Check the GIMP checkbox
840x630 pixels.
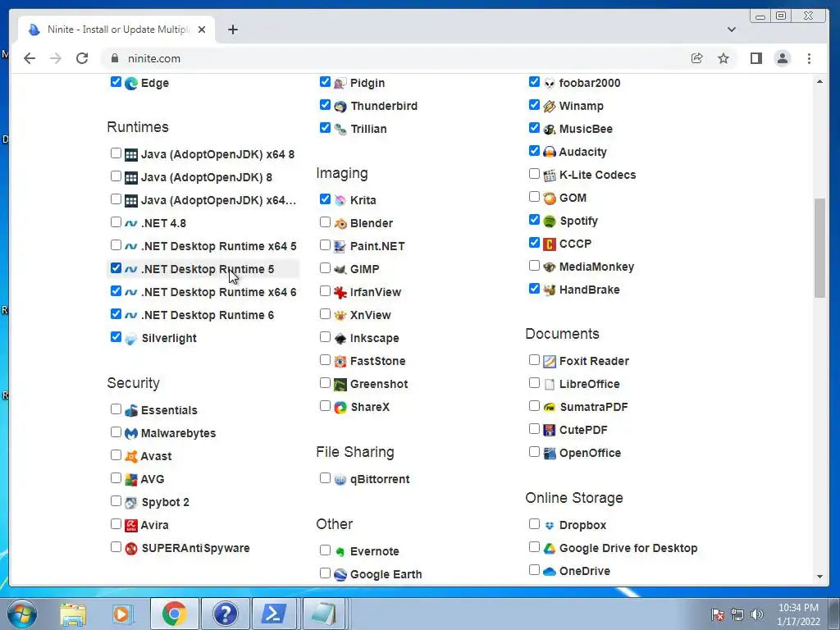click(325, 268)
